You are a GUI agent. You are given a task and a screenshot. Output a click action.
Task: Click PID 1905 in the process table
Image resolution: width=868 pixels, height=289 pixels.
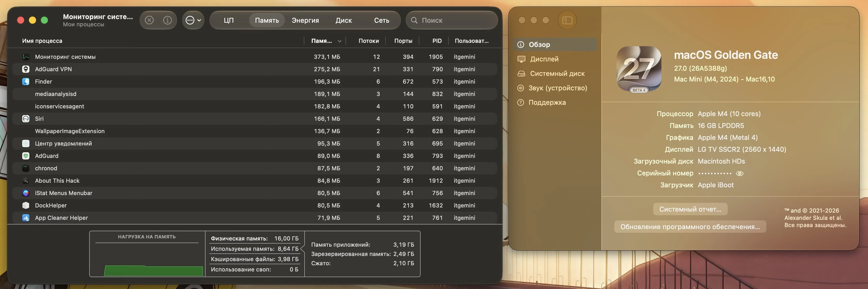coord(436,57)
